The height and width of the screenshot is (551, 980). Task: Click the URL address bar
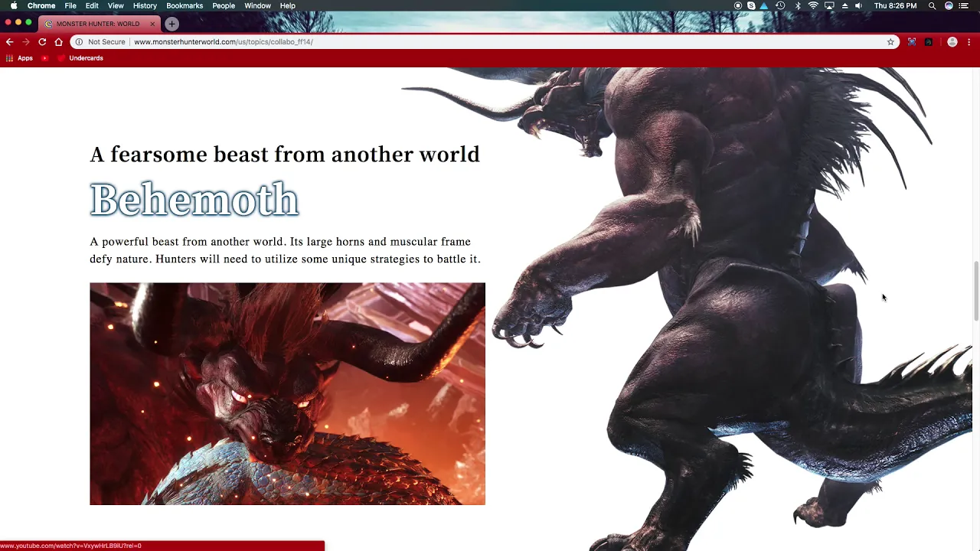tap(485, 42)
